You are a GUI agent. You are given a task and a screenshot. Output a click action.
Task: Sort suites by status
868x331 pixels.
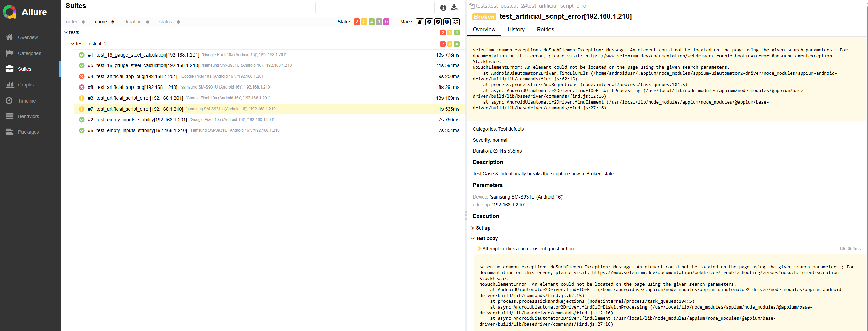[x=169, y=22]
